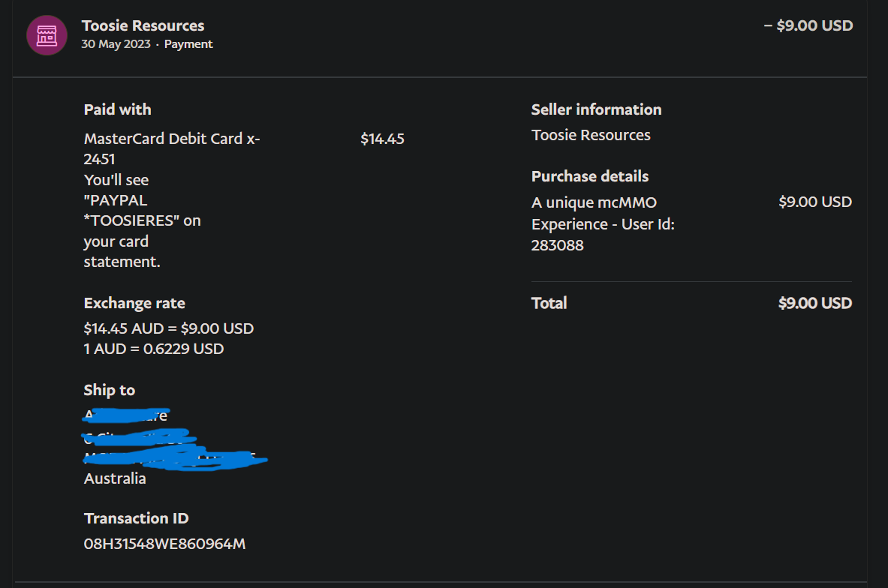Click the Australia country line in address
This screenshot has height=588, width=888.
pyautogui.click(x=115, y=478)
